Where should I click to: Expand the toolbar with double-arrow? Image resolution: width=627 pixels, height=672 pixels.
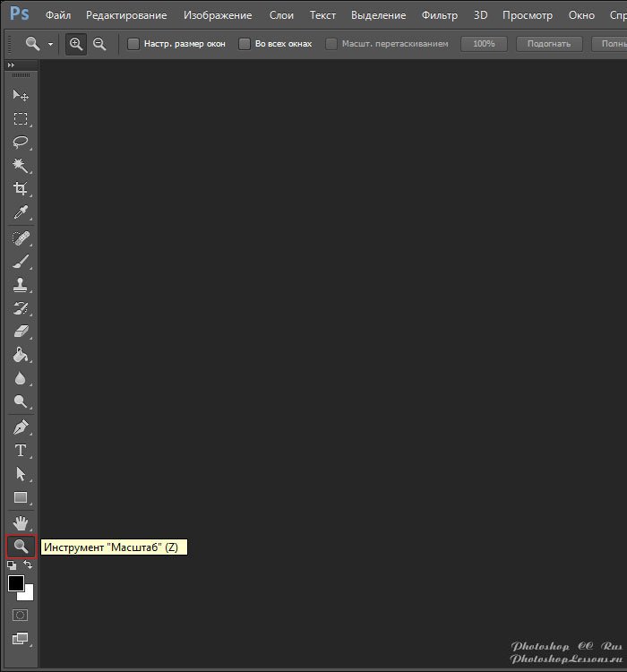point(11,66)
